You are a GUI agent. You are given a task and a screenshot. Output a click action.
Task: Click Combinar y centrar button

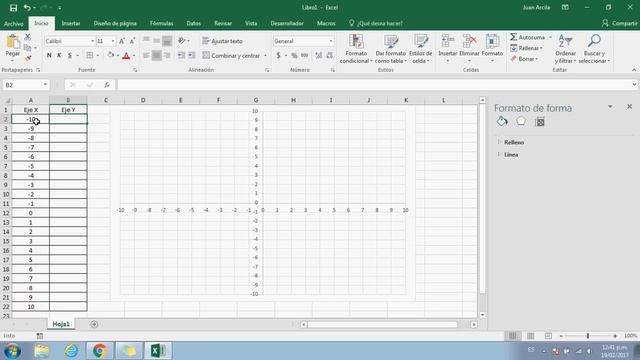[231, 55]
